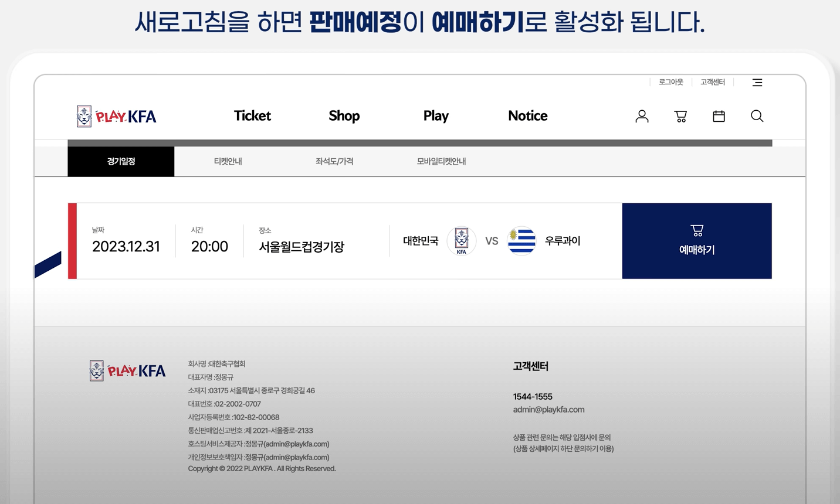840x504 pixels.
Task: Open the Shop menu
Action: tap(344, 116)
